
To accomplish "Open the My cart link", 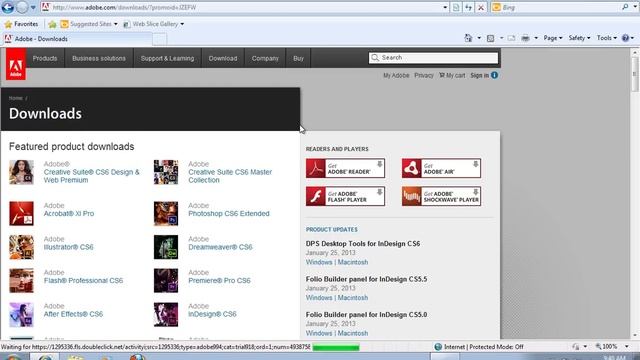I will click(x=452, y=76).
